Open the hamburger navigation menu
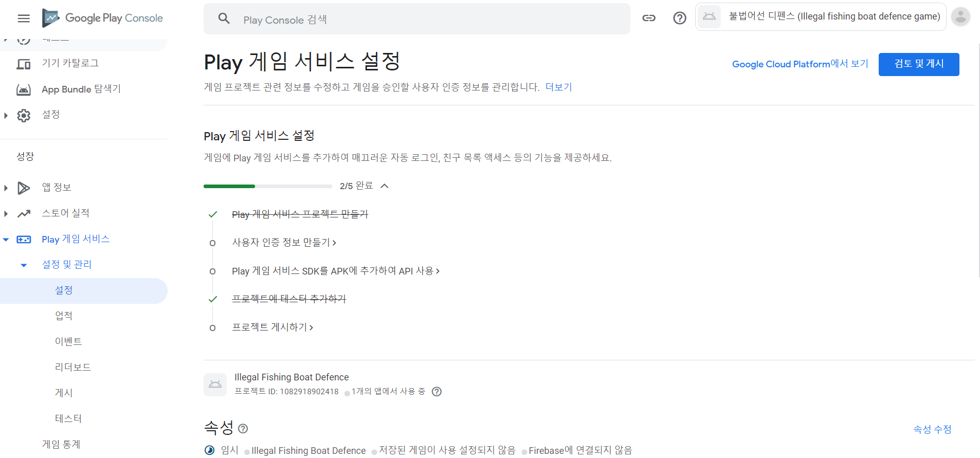This screenshot has height=458, width=980. [x=24, y=19]
